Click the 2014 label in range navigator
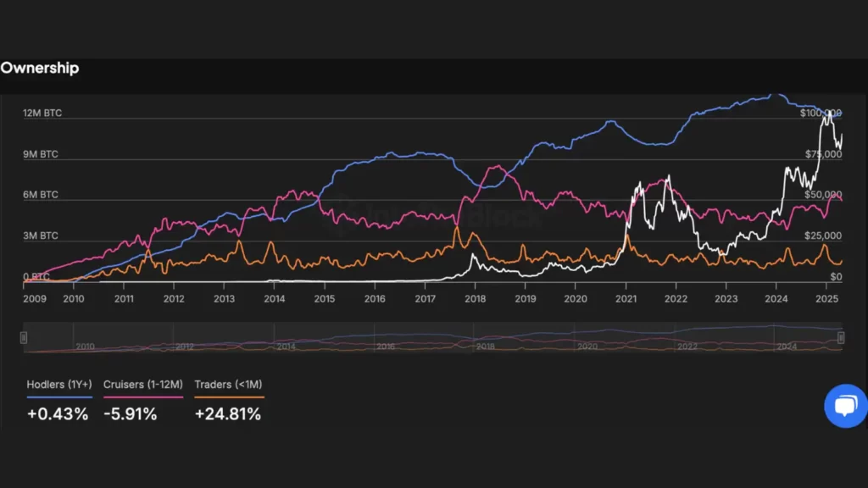 pos(287,347)
